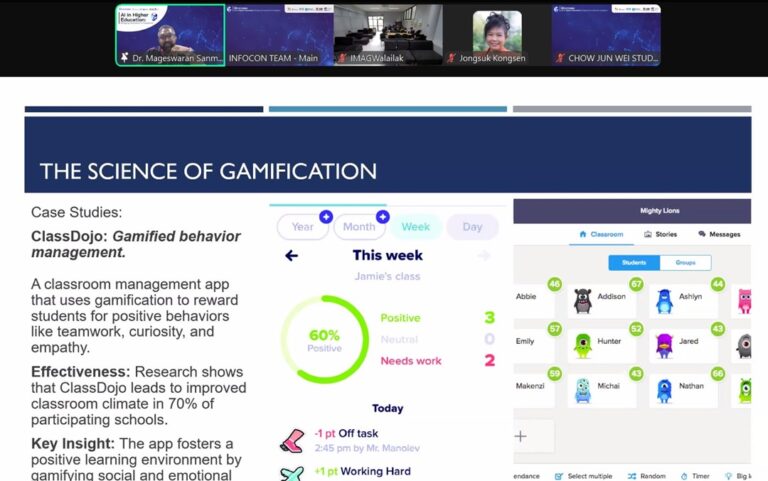This screenshot has width=768, height=481.
Task: Switch to the Groups view toggle
Action: click(685, 263)
